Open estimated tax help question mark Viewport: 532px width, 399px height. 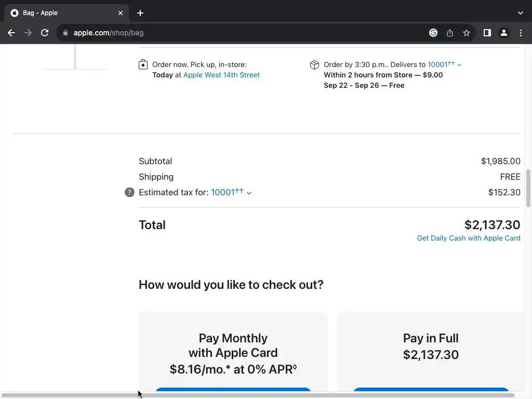coord(129,192)
